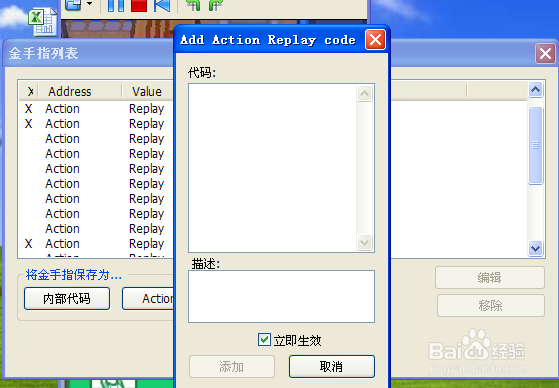Click the code box scroll-up arrow
559x388 pixels.
pyautogui.click(x=364, y=94)
